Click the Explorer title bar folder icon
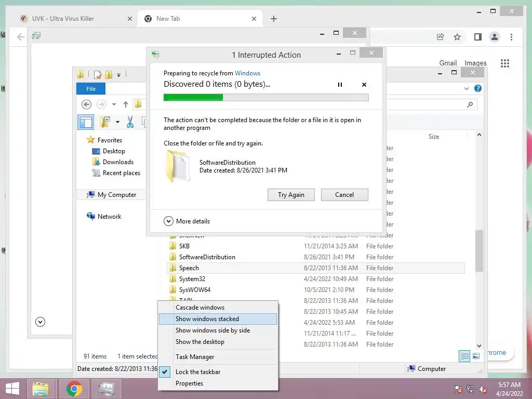This screenshot has width=532, height=399. pos(81,74)
